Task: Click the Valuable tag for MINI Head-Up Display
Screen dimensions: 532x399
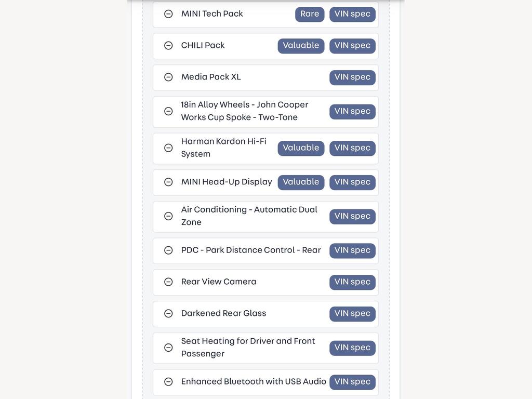Action: pos(301,182)
